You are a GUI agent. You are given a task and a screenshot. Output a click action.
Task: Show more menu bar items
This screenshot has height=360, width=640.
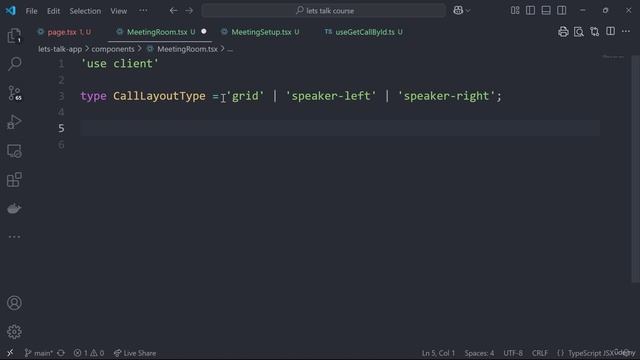[x=143, y=11]
